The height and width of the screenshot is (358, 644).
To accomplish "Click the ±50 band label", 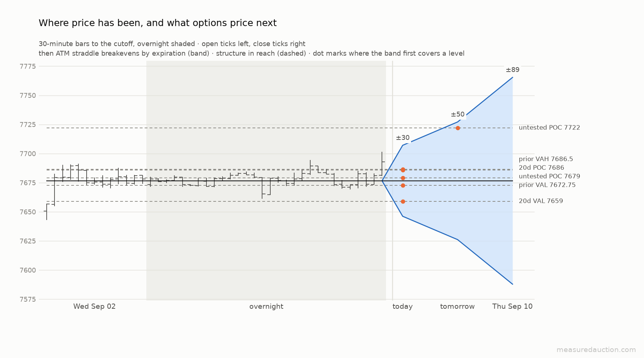I will 458,114.
